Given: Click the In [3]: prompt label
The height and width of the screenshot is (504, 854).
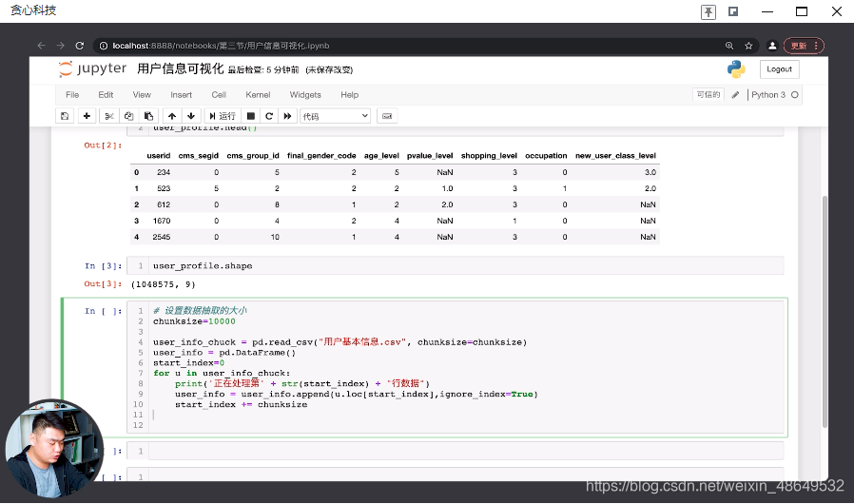Looking at the screenshot, I should point(103,266).
